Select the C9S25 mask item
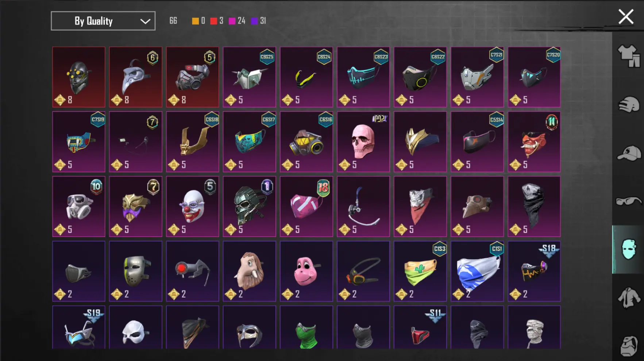Viewport: 644px width, 361px height. (249, 77)
